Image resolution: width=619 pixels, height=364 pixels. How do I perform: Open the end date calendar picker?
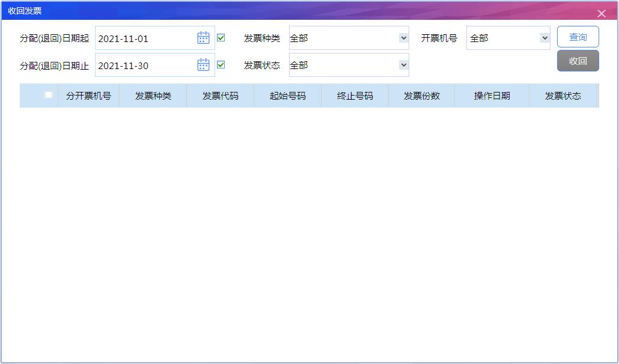203,65
